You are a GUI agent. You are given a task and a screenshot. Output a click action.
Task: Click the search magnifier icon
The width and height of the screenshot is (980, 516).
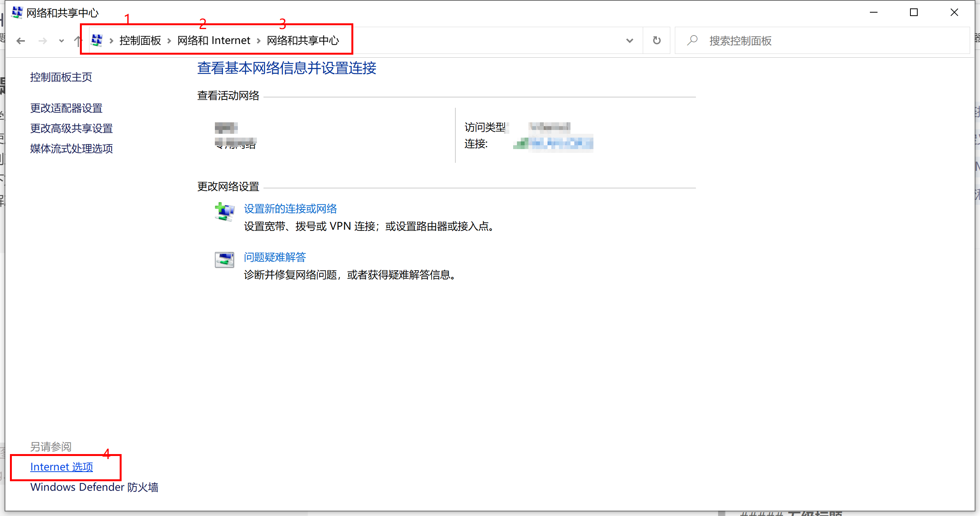pyautogui.click(x=692, y=41)
